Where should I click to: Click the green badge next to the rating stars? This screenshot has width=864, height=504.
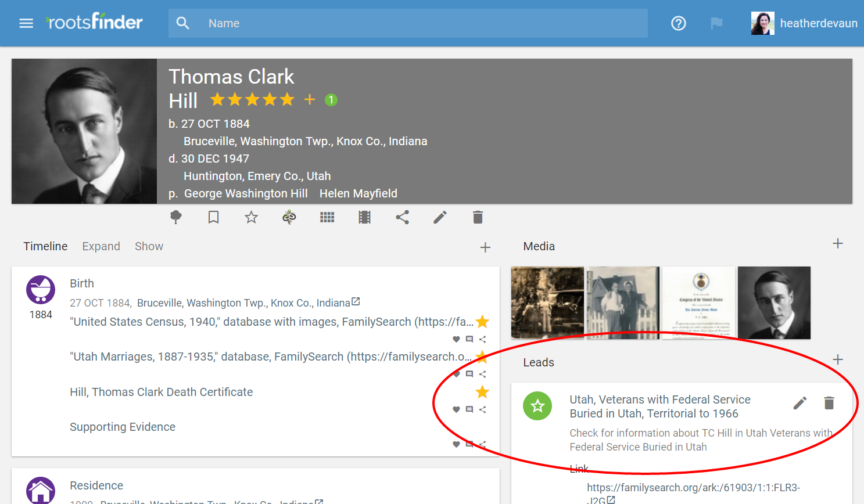coord(331,100)
